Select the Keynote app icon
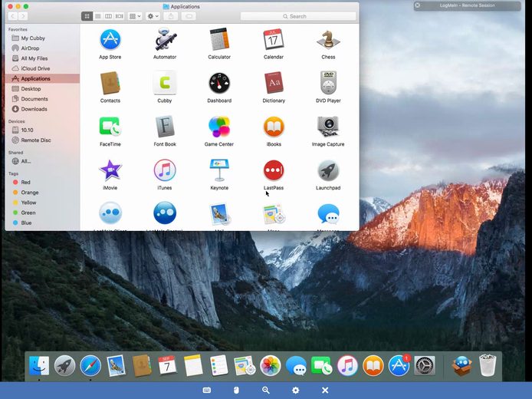This screenshot has height=399, width=532. click(219, 170)
